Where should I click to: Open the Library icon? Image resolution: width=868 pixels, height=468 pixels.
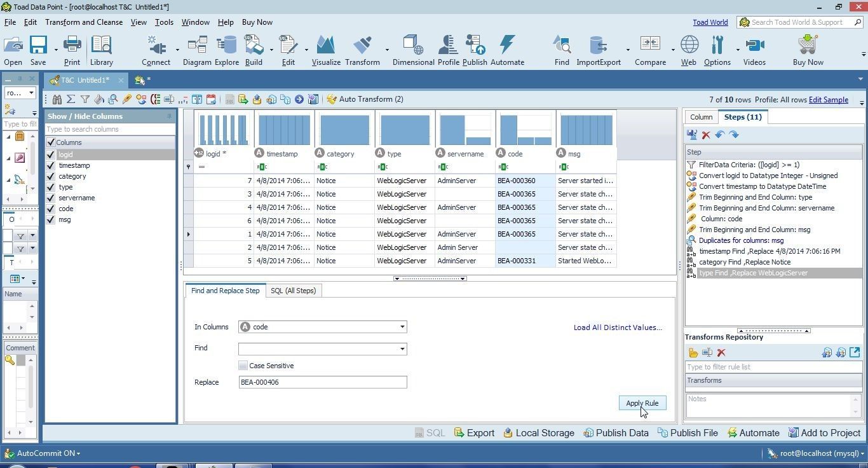(101, 51)
